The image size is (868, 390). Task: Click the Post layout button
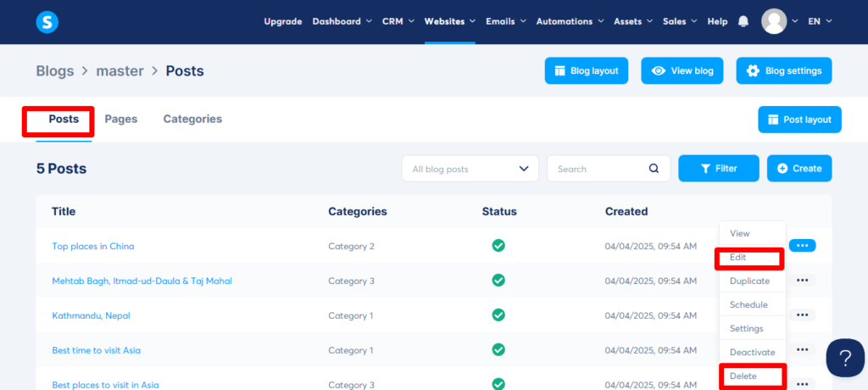point(799,120)
